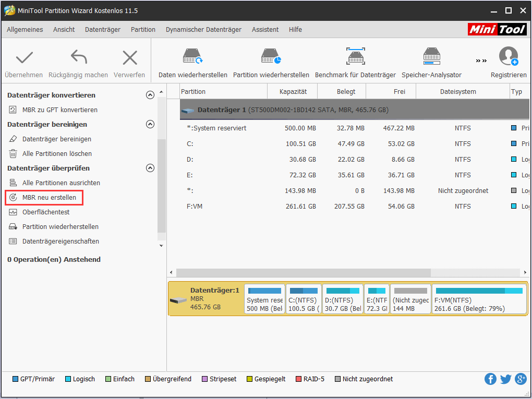Screen dimensions: 532x399
Task: Click the disk icon in the disk map
Action: (x=178, y=300)
